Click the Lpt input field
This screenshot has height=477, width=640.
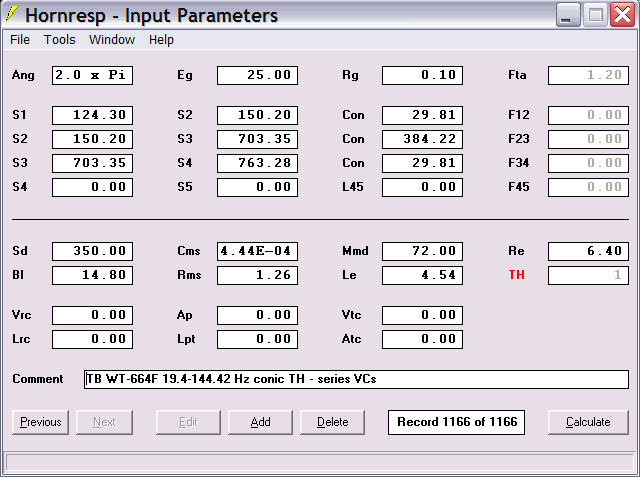[258, 339]
